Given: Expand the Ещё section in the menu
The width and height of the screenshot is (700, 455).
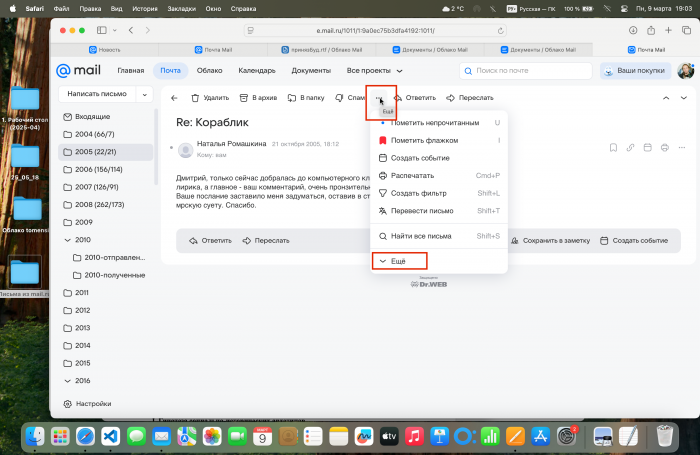Looking at the screenshot, I should [x=439, y=261].
